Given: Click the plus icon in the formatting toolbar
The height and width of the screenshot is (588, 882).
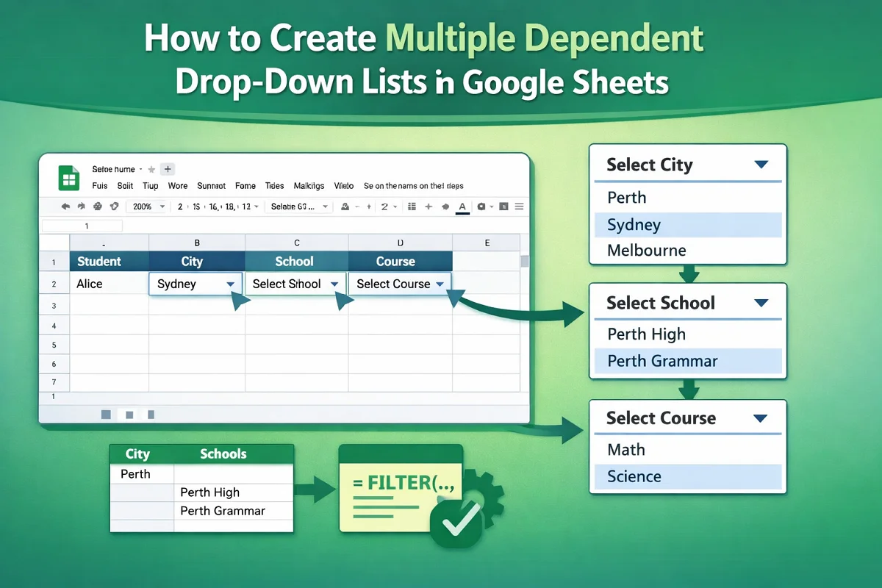Looking at the screenshot, I should (428, 207).
